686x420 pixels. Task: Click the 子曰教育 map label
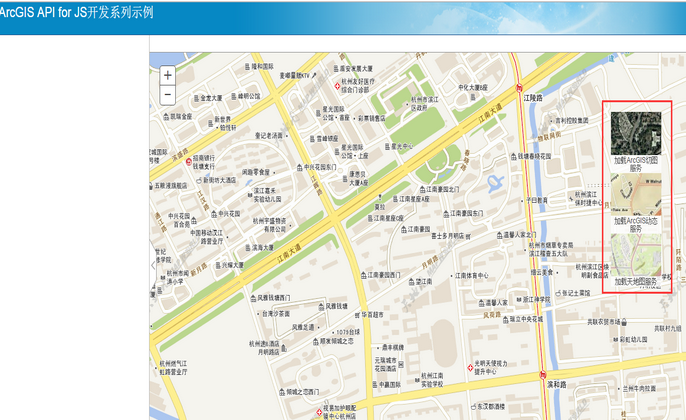pyautogui.click(x=536, y=200)
